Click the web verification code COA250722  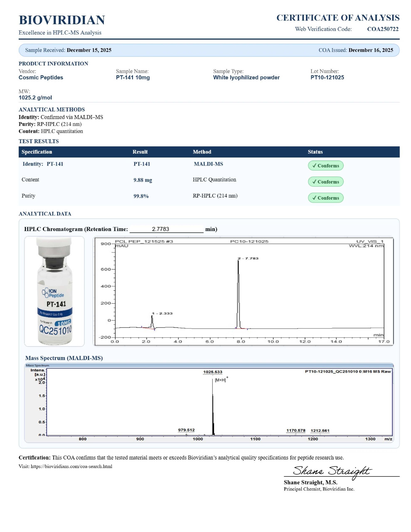pyautogui.click(x=383, y=29)
